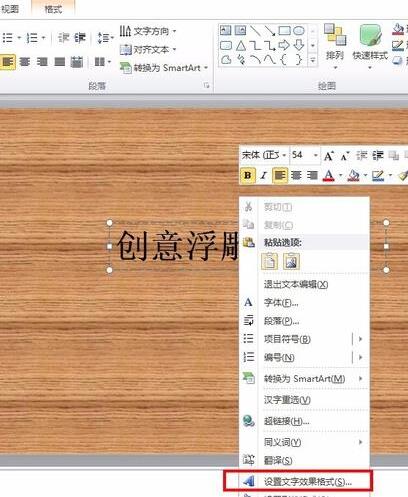408x497 pixels.
Task: Click shape outline pen in mini toolbar
Action: click(x=378, y=175)
